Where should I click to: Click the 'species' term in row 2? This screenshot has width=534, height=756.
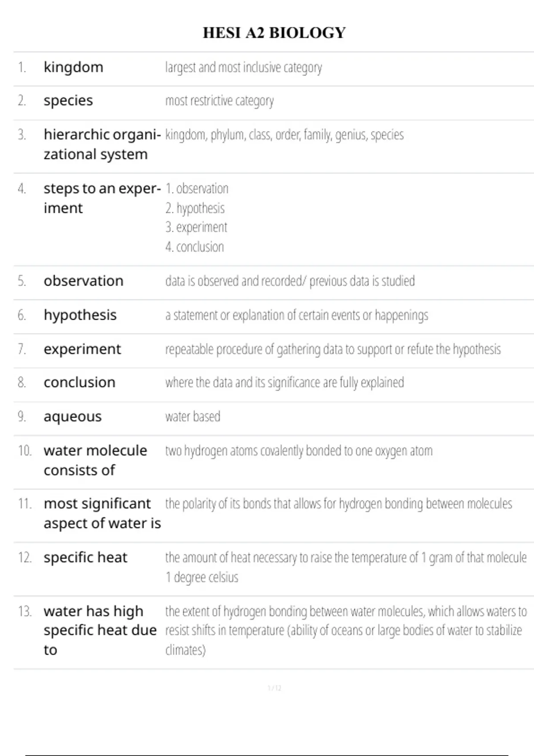point(68,101)
